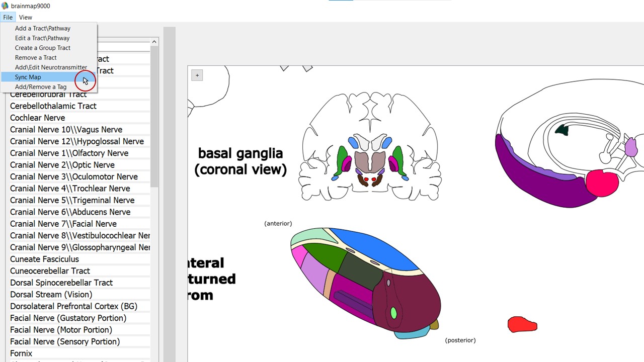
Task: Open Add\Edit Neurotransmitter menu entry
Action: 51,67
